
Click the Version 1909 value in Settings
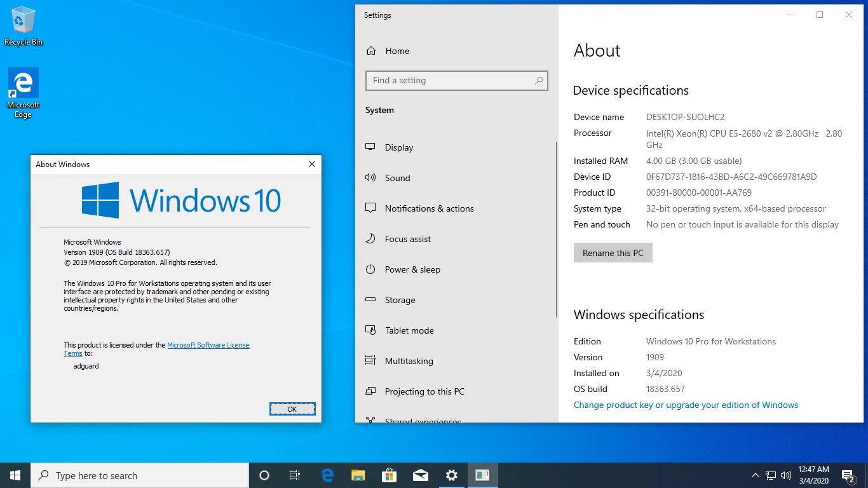pyautogui.click(x=655, y=357)
